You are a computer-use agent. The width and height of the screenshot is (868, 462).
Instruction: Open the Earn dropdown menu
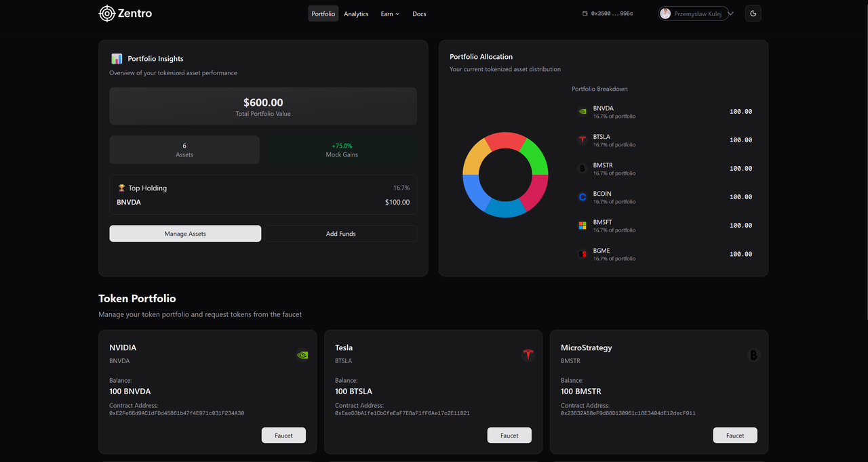[x=389, y=14]
